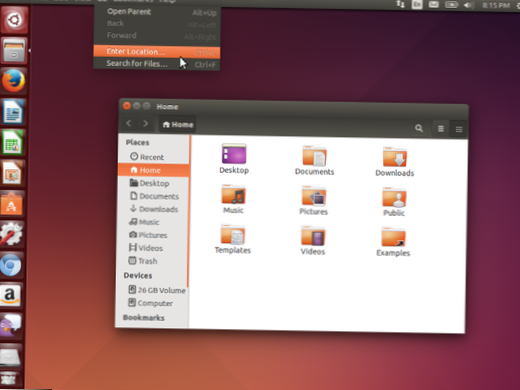The width and height of the screenshot is (520, 390).
Task: Open Files manager icon in the launcher
Action: tap(14, 50)
